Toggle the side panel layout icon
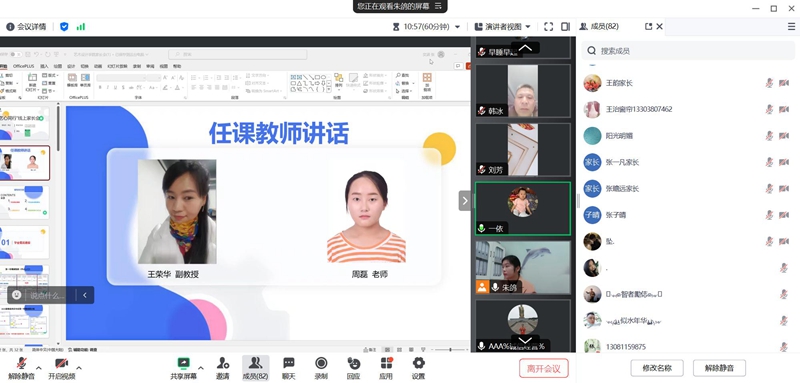The width and height of the screenshot is (800, 383). pos(565,27)
